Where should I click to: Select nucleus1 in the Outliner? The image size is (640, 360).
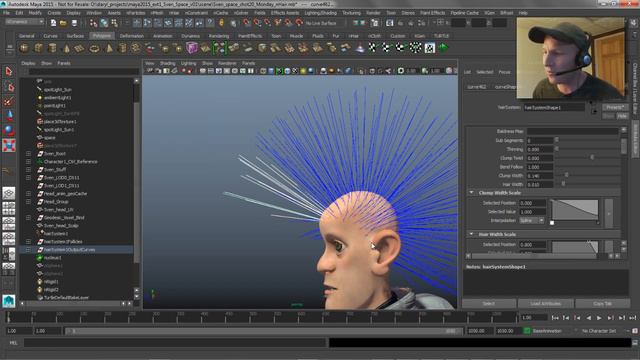tap(52, 258)
